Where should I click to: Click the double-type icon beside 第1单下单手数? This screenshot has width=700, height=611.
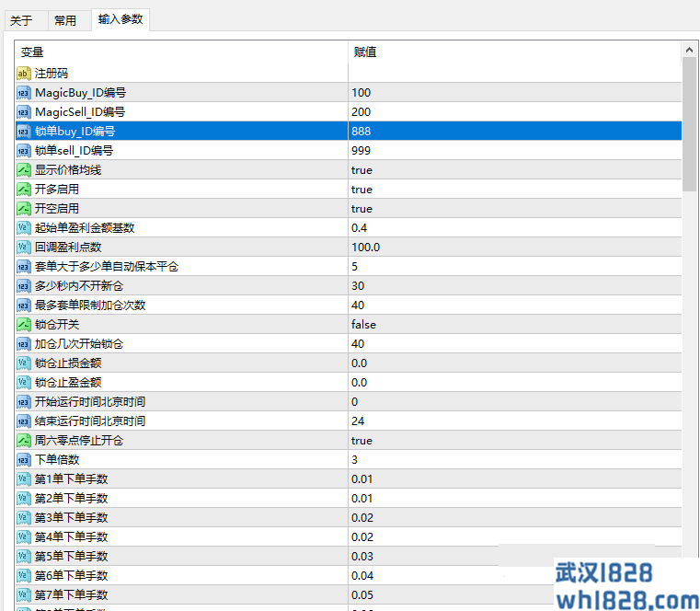[x=24, y=478]
